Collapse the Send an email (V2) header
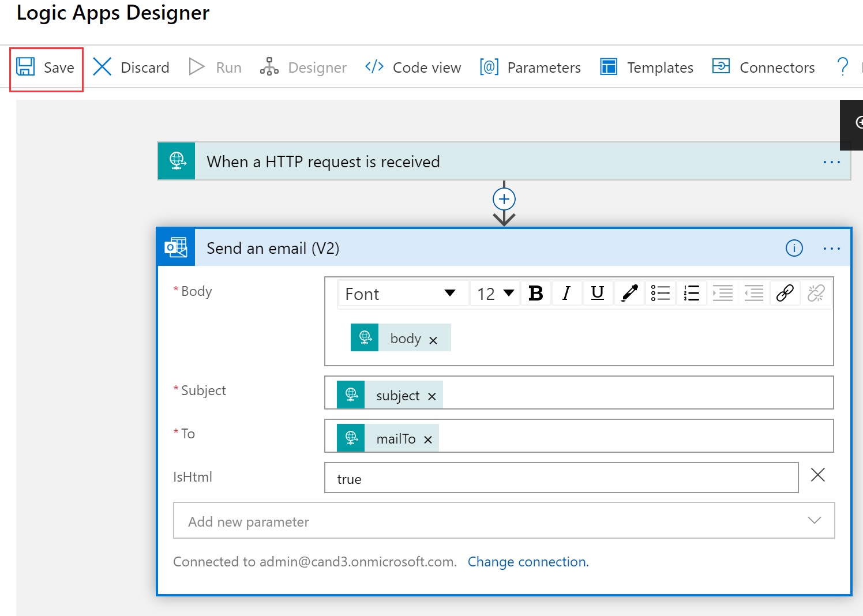The width and height of the screenshot is (863, 616). [504, 248]
